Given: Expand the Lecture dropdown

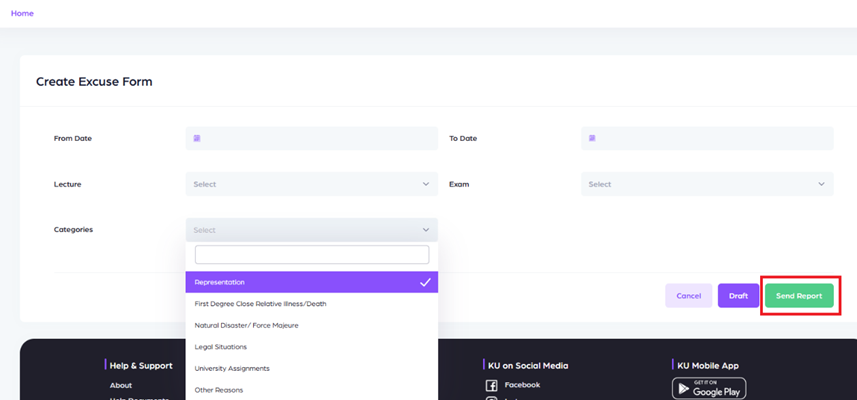Looking at the screenshot, I should (x=311, y=184).
